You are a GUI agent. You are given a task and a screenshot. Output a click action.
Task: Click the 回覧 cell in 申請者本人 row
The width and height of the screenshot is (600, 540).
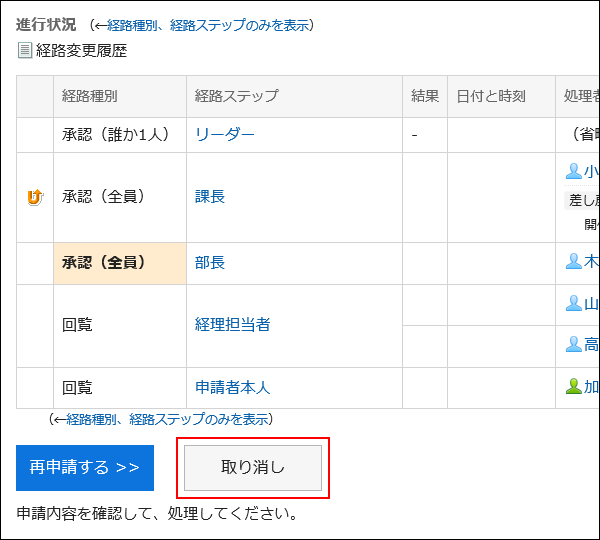[120, 388]
